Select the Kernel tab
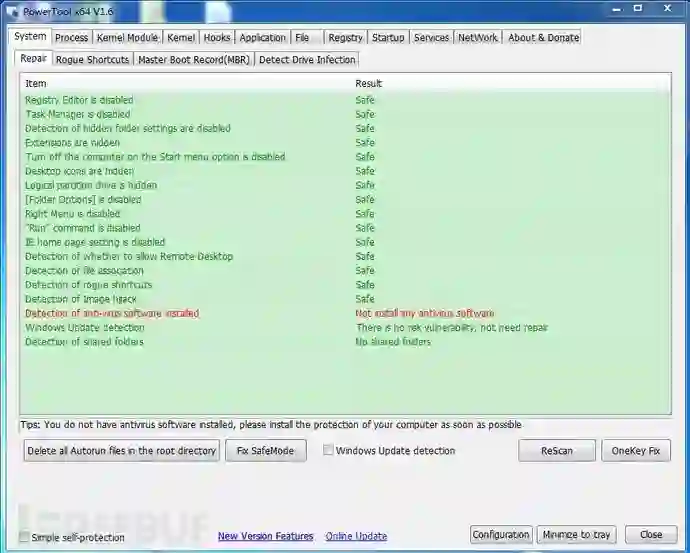 (x=181, y=38)
